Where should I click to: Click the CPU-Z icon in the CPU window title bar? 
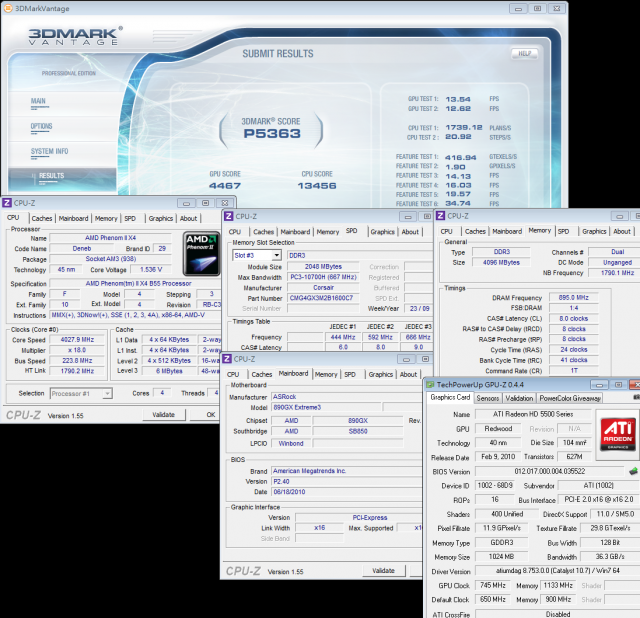pos(7,203)
